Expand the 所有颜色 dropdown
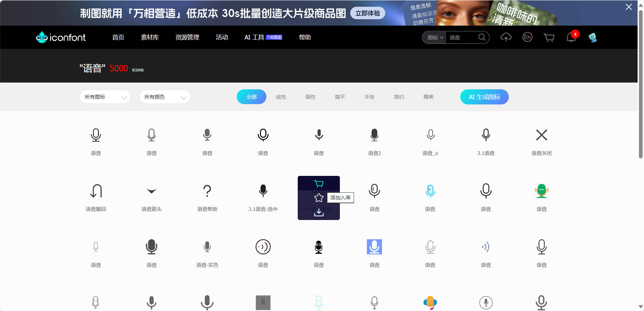 pyautogui.click(x=165, y=97)
